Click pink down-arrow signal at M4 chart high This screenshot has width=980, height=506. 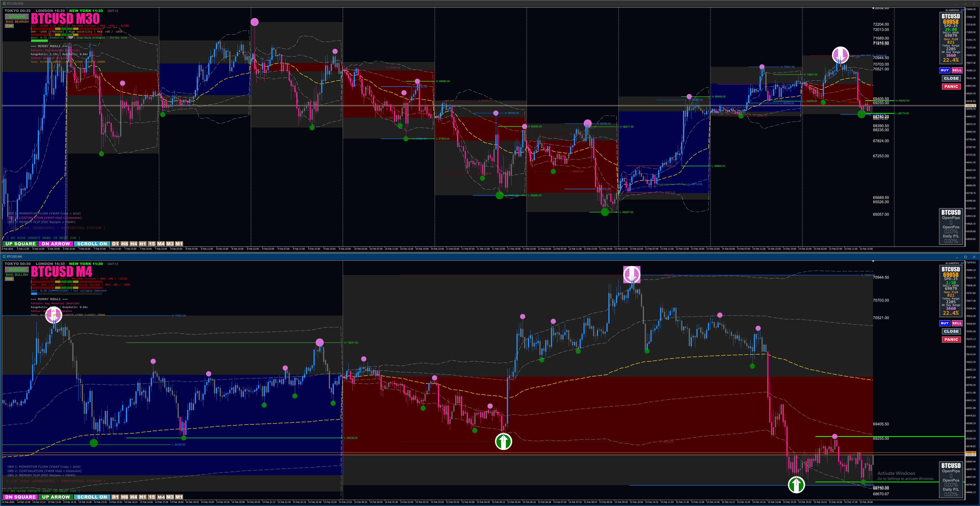tap(632, 274)
